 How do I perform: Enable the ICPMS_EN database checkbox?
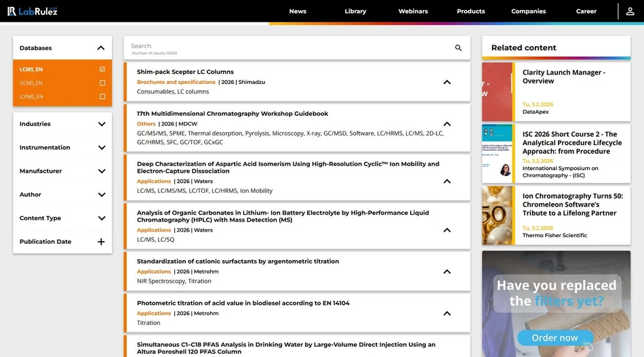click(102, 96)
